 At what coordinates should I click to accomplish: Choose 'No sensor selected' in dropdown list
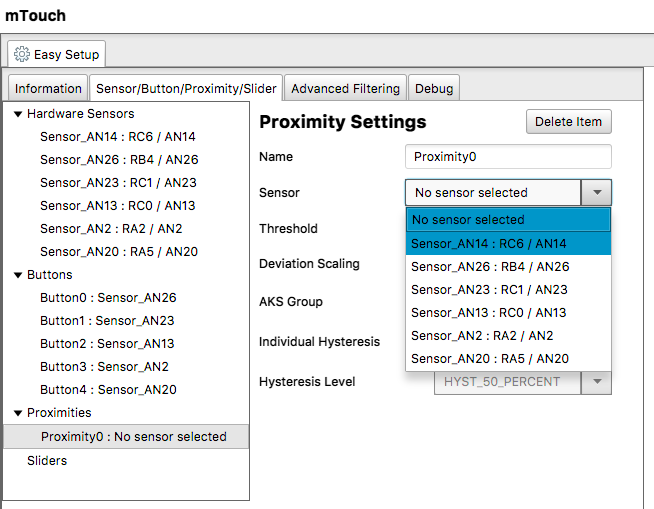click(508, 219)
